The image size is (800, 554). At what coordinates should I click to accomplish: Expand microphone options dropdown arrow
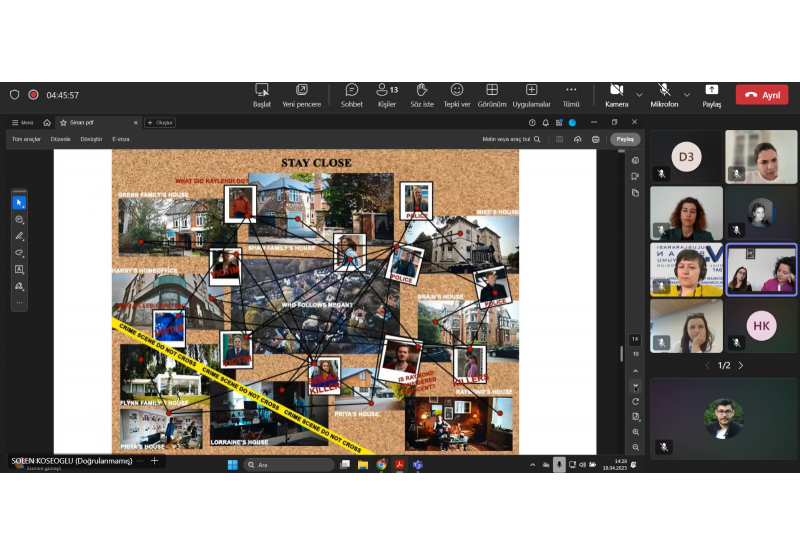pos(687,95)
